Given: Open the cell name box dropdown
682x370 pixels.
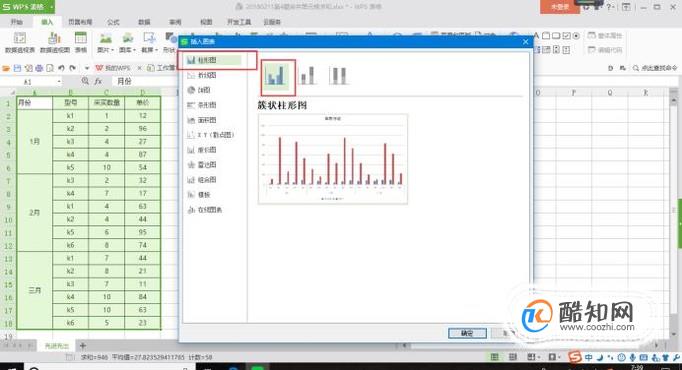Looking at the screenshot, I should [x=59, y=82].
